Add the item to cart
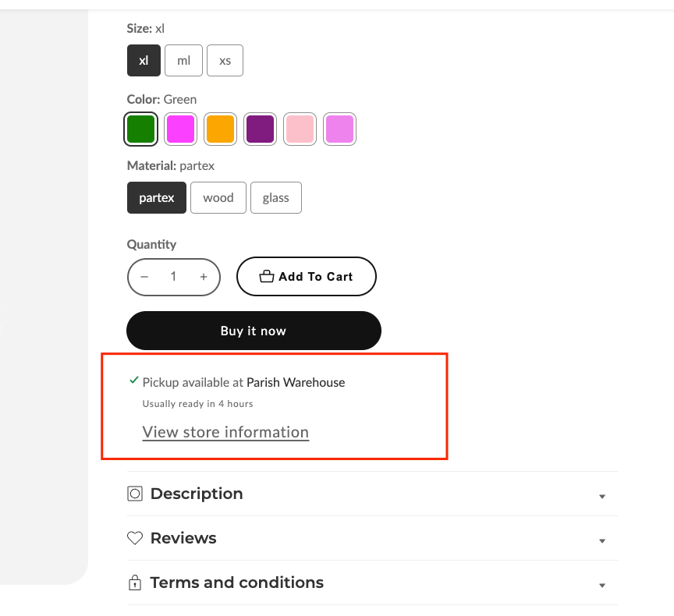Screen dimensions: 674x616 click(307, 277)
